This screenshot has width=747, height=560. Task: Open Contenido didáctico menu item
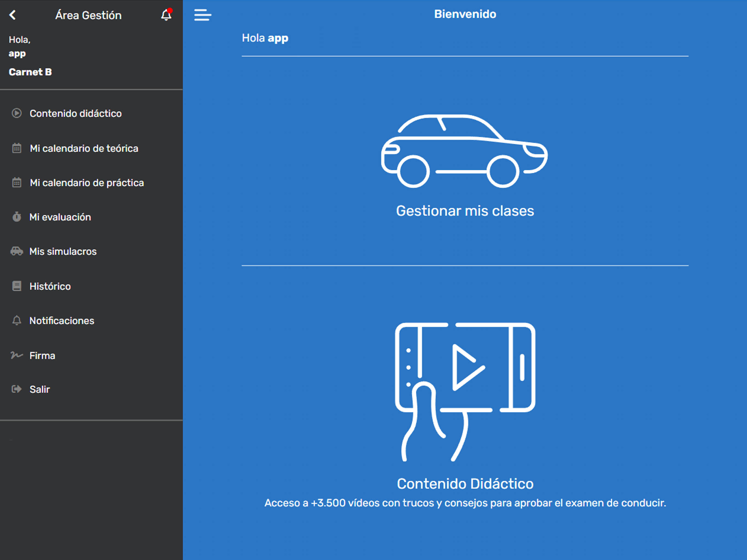click(x=76, y=113)
